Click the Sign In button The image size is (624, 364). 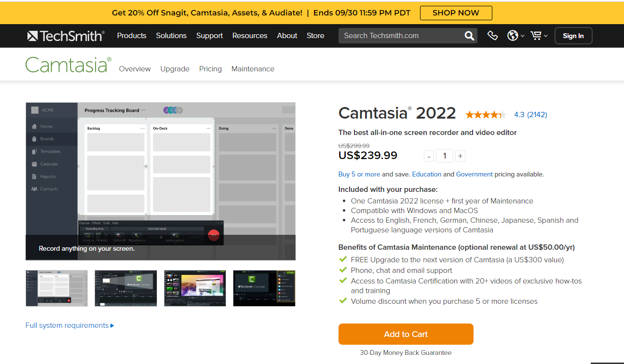(x=573, y=36)
